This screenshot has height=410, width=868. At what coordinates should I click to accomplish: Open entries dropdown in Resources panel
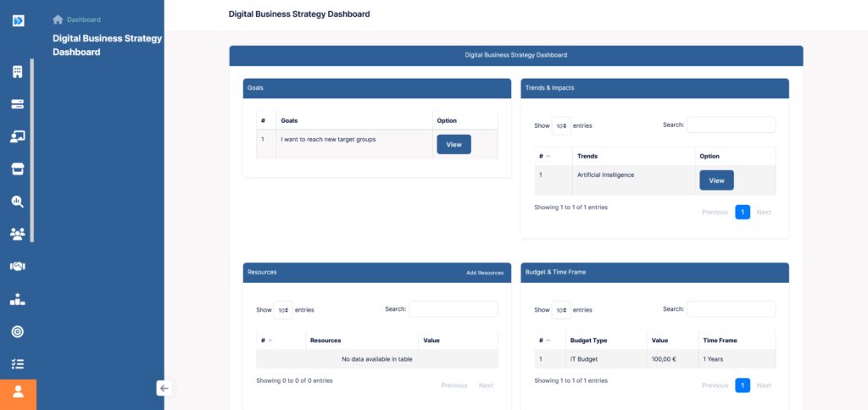point(283,310)
